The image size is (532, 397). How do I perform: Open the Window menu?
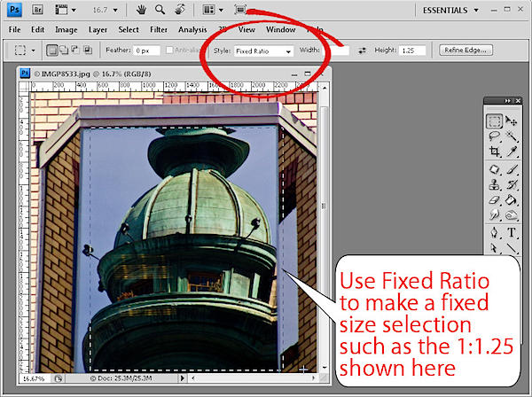280,30
